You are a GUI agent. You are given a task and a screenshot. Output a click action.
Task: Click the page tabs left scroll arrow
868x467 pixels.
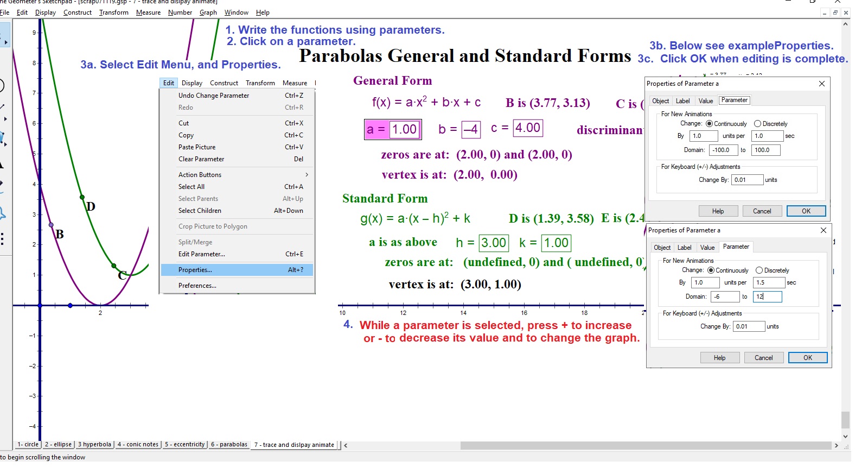point(346,445)
